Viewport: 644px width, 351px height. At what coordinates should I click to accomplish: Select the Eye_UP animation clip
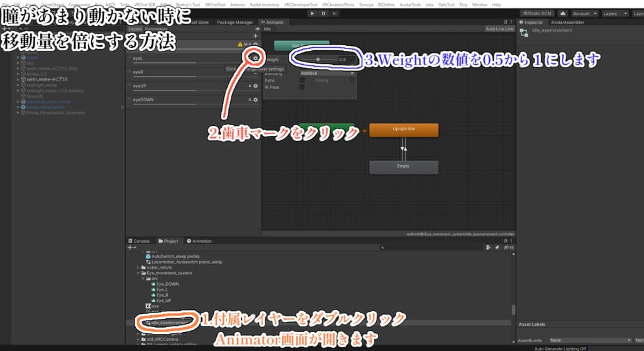(162, 301)
